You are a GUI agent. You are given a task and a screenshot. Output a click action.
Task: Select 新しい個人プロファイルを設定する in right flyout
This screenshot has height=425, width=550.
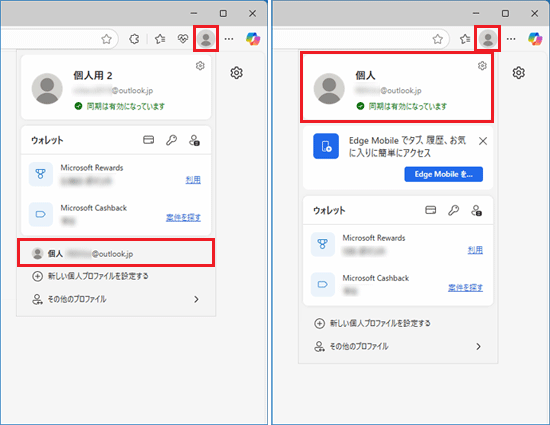pos(398,323)
